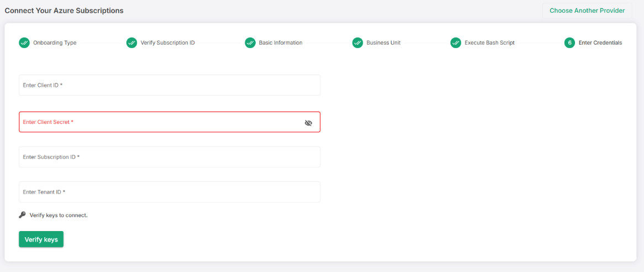
Task: Click the key icon beside Verify keys message
Action: click(22, 215)
